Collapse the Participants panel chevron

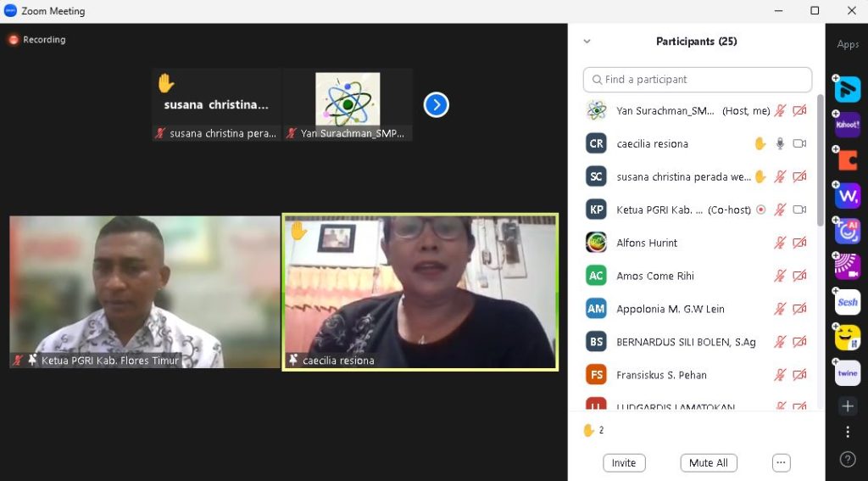[587, 42]
